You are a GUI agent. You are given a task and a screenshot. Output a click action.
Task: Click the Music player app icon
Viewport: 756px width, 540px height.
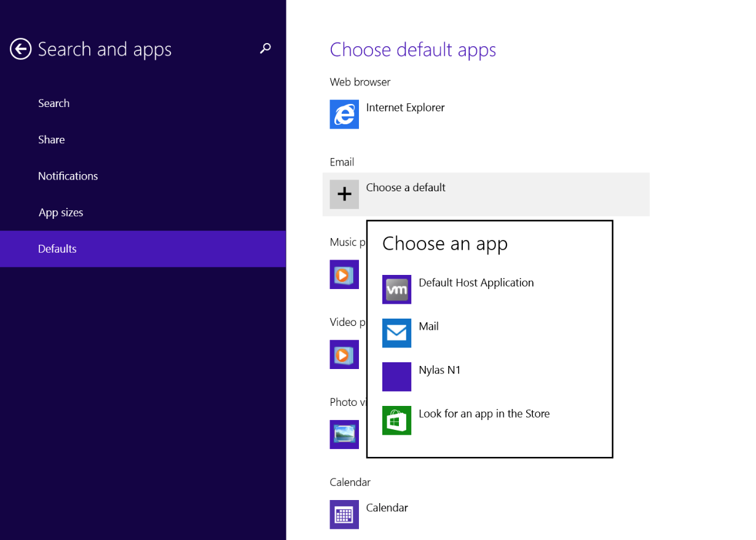[x=344, y=274]
